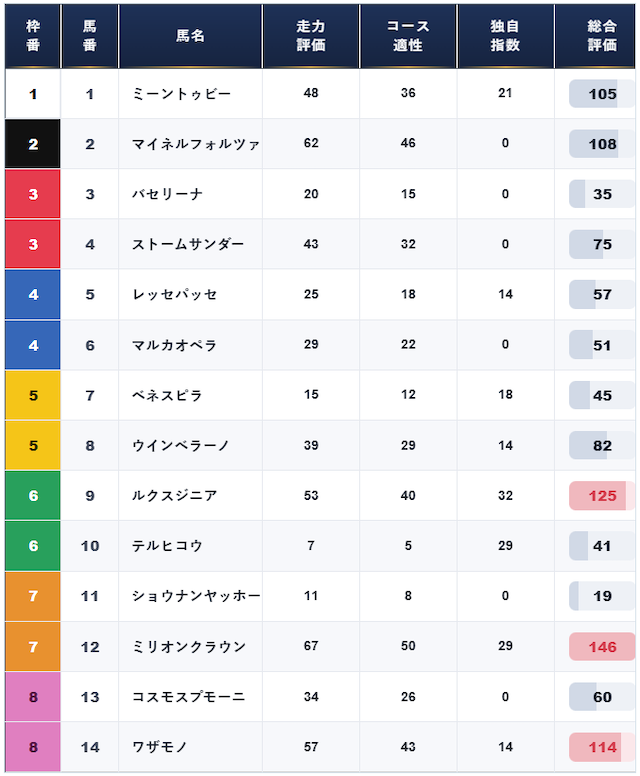Select horse name ミーントゥビー
The width and height of the screenshot is (640, 776).
181,94
